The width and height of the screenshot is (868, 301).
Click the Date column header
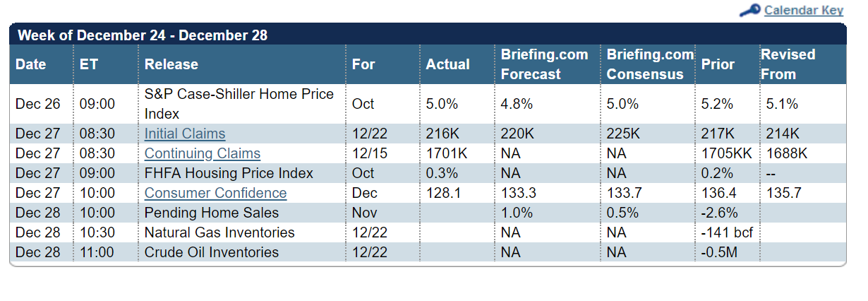31,64
